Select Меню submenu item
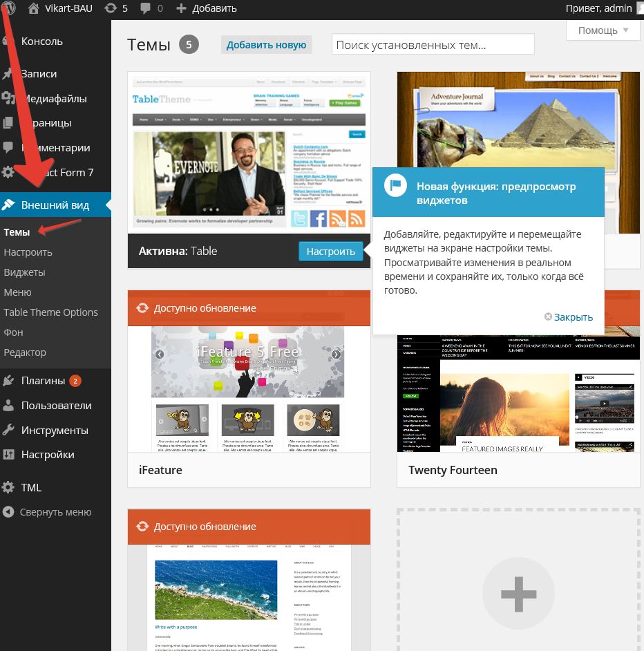Screen dimensions: 644x651 click(x=17, y=292)
